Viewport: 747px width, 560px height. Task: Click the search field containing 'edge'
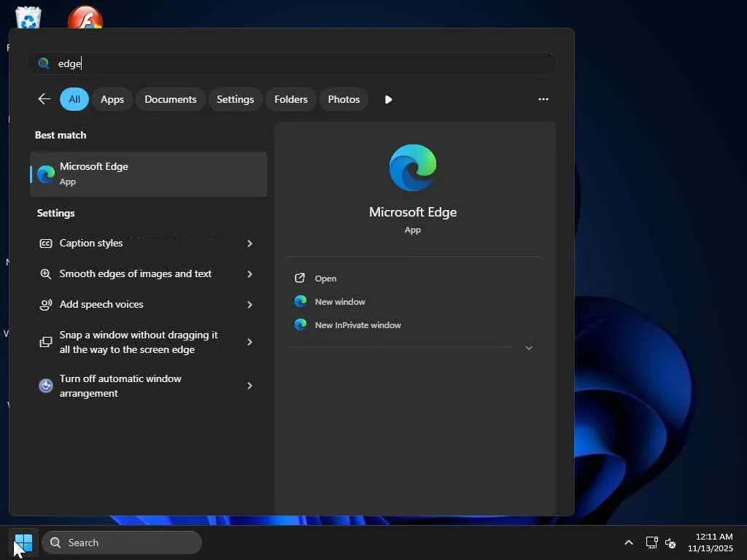(292, 63)
